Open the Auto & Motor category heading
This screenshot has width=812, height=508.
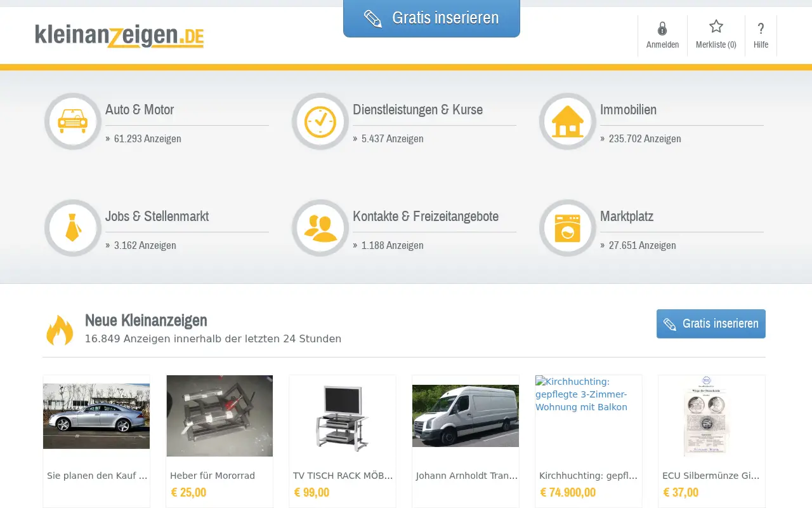click(140, 110)
